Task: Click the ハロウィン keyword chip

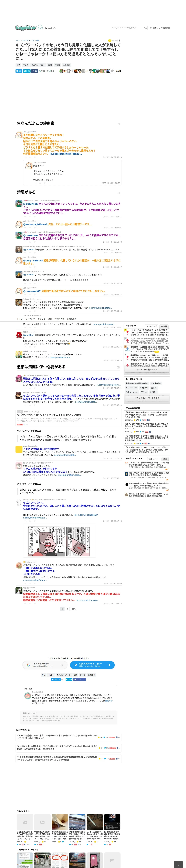Action: click(132, 392)
